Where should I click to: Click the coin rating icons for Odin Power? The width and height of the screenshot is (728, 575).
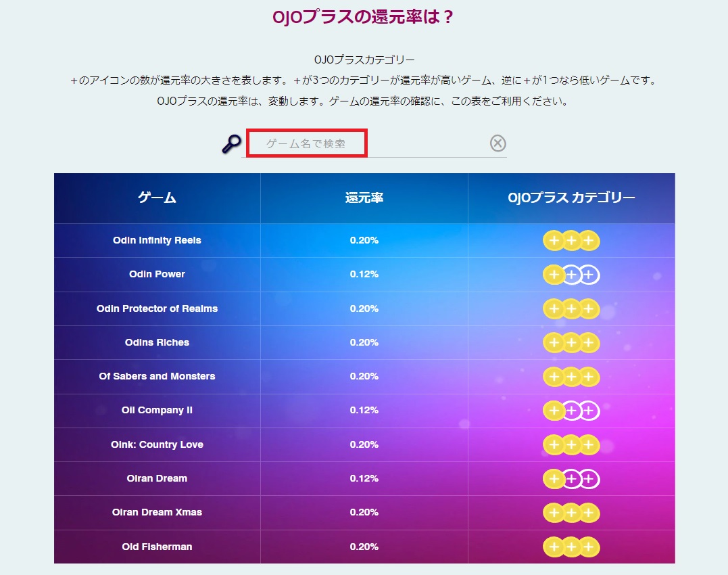coord(571,275)
